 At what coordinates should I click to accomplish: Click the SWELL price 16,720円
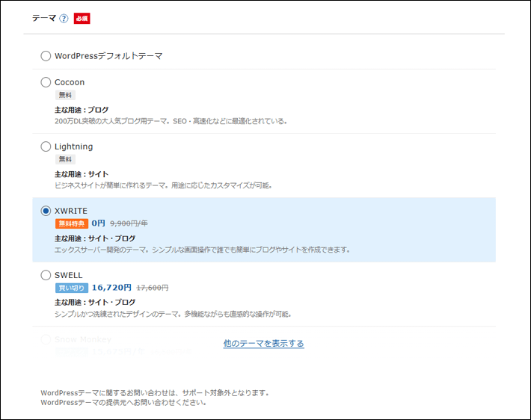pyautogui.click(x=111, y=288)
